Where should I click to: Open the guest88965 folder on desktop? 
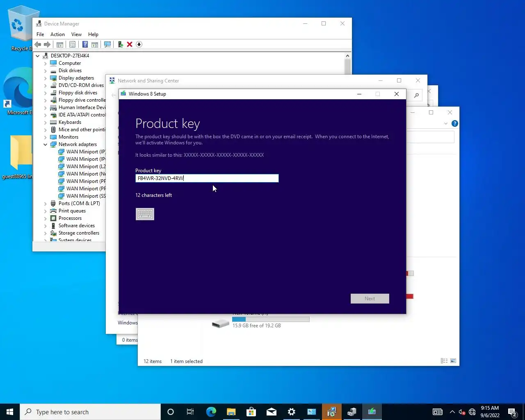coord(18,157)
